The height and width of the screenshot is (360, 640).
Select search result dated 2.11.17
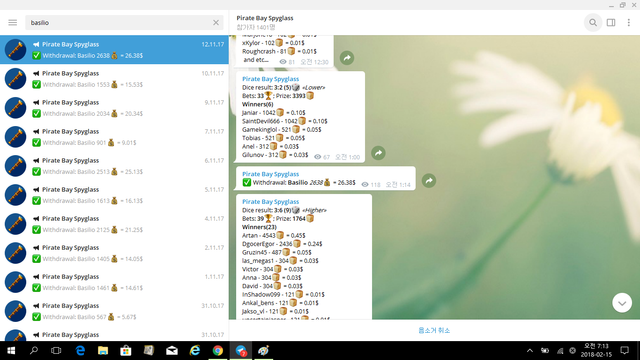pyautogui.click(x=114, y=252)
